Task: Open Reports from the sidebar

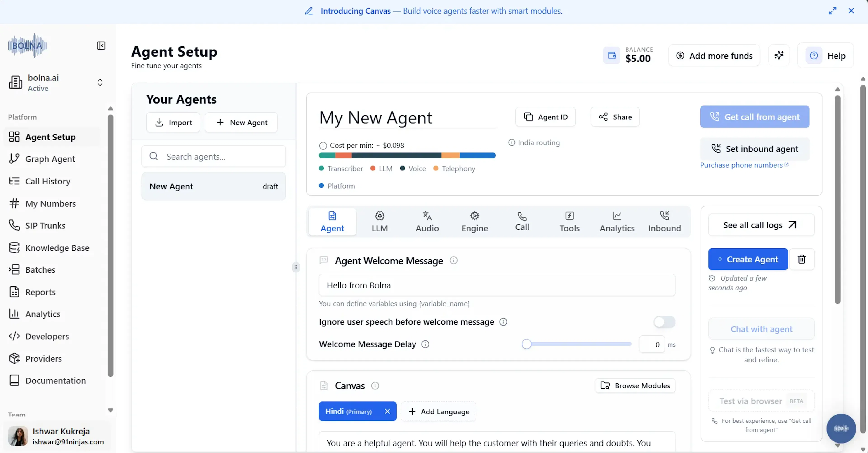Action: click(x=52, y=292)
